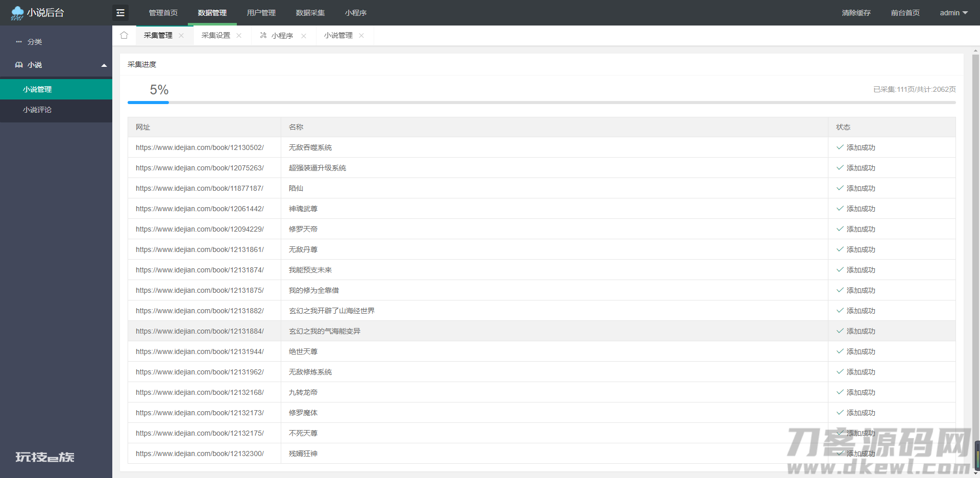Viewport: 980px width, 478px height.
Task: Click the 采集进度 panel title
Action: [142, 64]
